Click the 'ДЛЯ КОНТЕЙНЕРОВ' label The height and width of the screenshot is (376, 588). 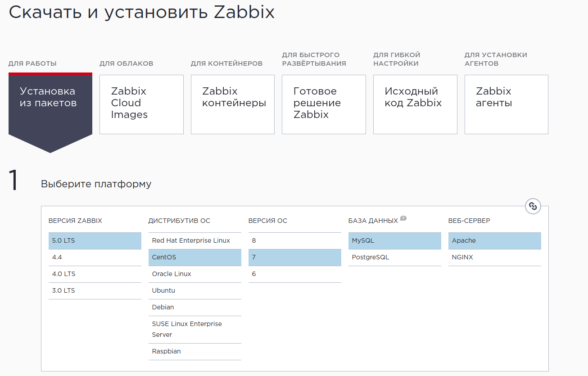click(227, 63)
